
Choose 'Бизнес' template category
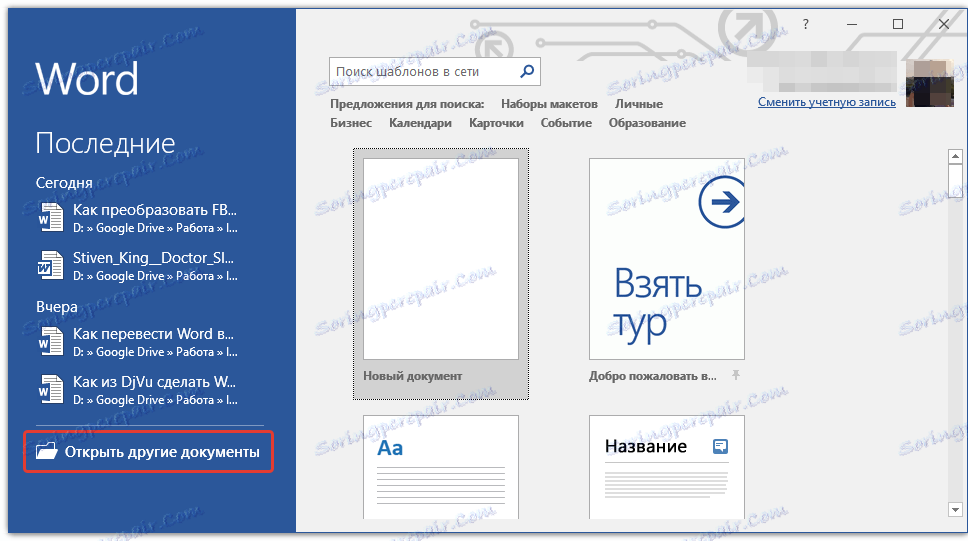click(351, 123)
